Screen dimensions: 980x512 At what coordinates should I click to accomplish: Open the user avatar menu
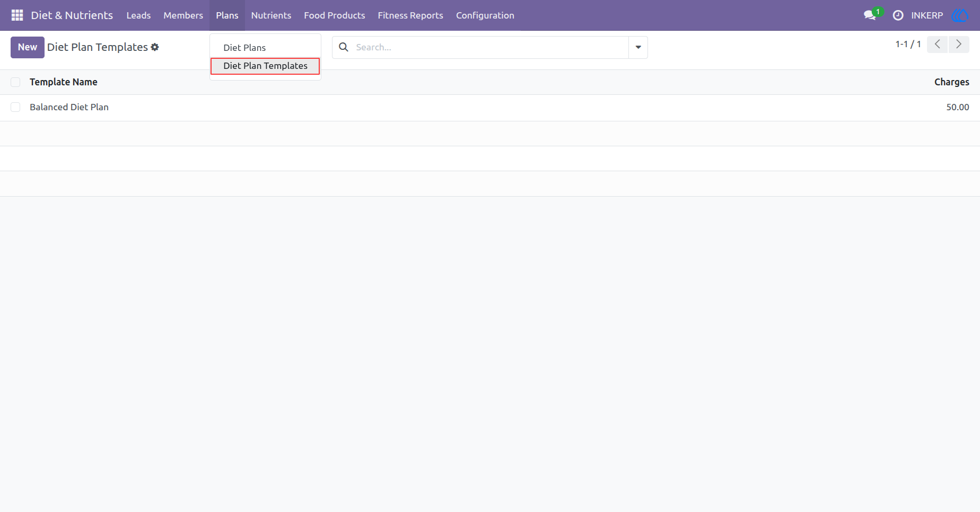tap(960, 15)
